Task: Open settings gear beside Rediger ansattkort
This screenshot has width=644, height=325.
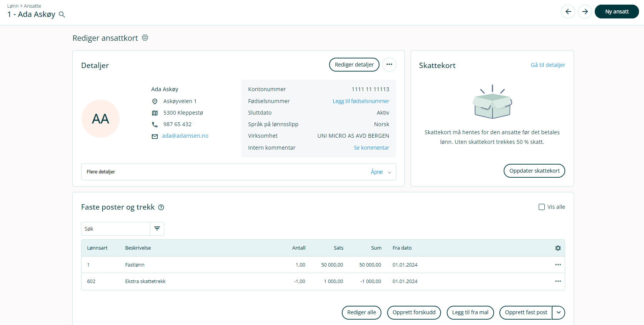Action: coord(145,38)
